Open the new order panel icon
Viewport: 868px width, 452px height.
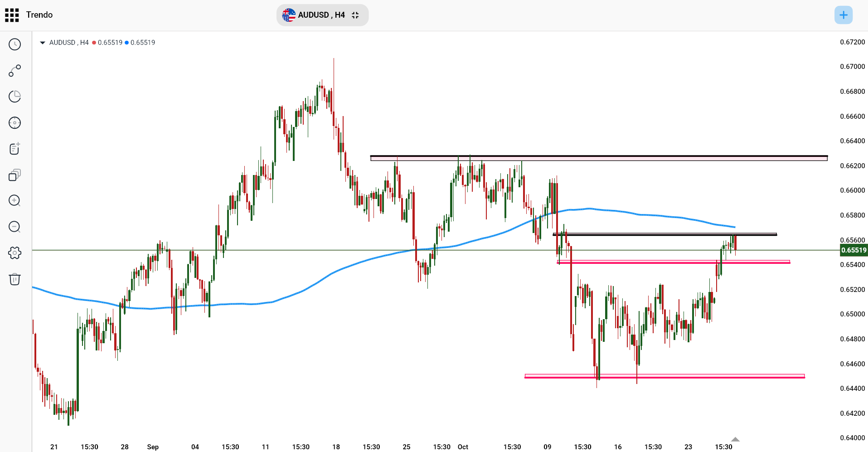pos(15,148)
